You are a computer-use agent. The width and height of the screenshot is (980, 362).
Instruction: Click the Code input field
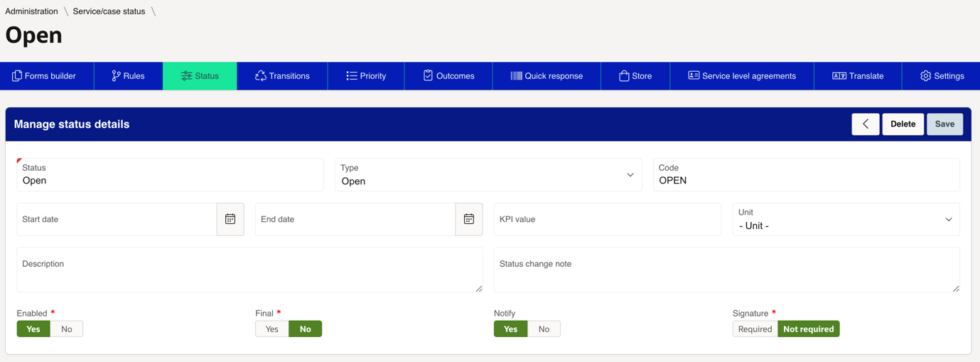click(807, 175)
